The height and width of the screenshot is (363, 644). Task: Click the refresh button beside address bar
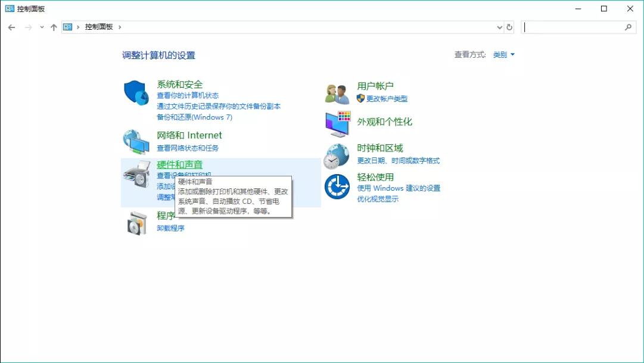509,27
